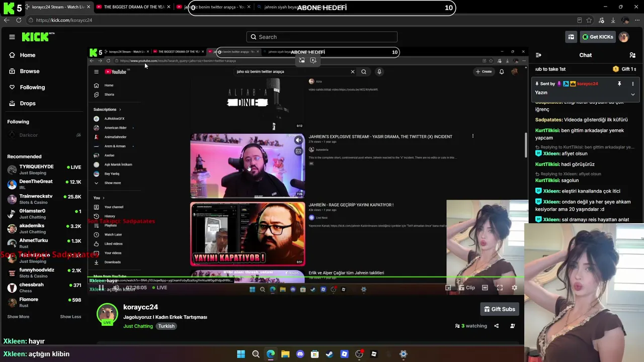Pause the live stream video
644x362 pixels.
pos(101,288)
